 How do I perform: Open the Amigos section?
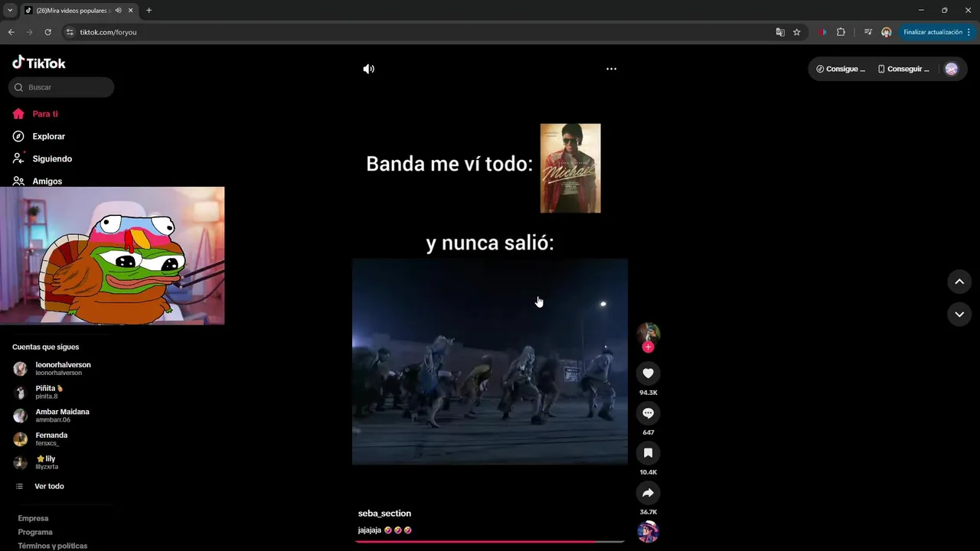pos(38,181)
